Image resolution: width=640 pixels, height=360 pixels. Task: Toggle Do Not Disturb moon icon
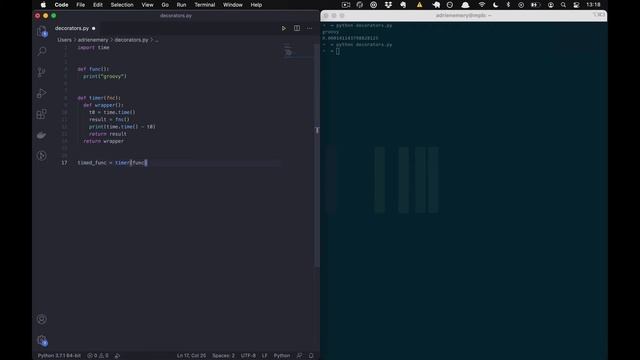[x=496, y=5]
